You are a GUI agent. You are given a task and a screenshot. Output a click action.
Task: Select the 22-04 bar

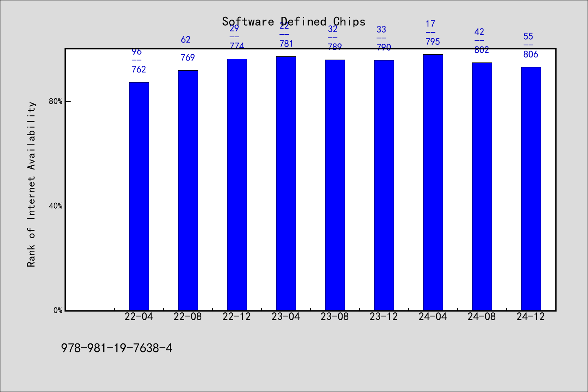139,196
